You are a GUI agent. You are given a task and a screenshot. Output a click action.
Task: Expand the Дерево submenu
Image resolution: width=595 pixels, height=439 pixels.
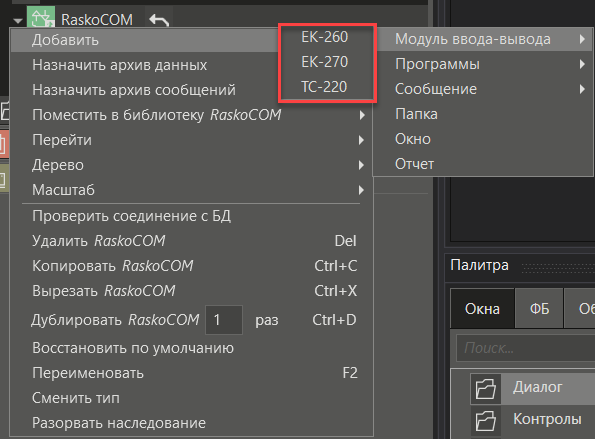[x=191, y=165]
